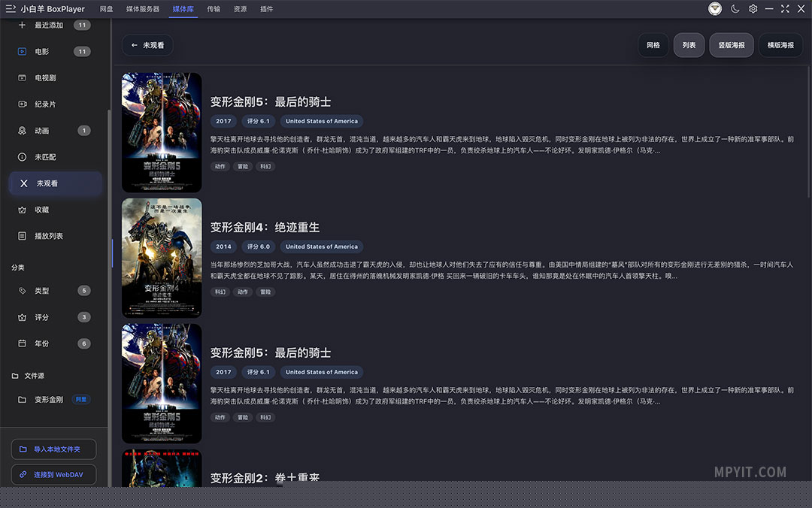Screen dimensions: 812x508
Task: Open the 插件 plugins tab
Action: point(267,9)
